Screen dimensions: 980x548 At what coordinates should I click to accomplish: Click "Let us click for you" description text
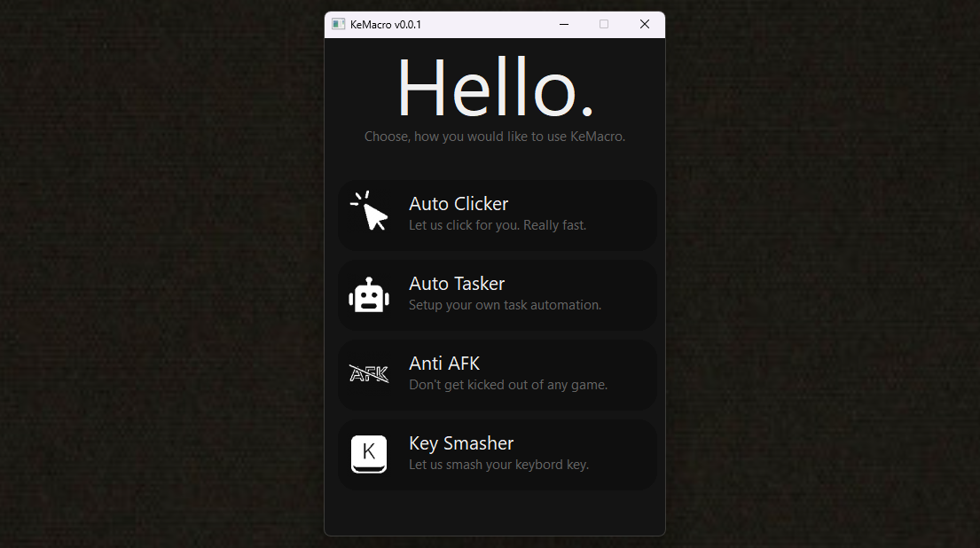(497, 225)
